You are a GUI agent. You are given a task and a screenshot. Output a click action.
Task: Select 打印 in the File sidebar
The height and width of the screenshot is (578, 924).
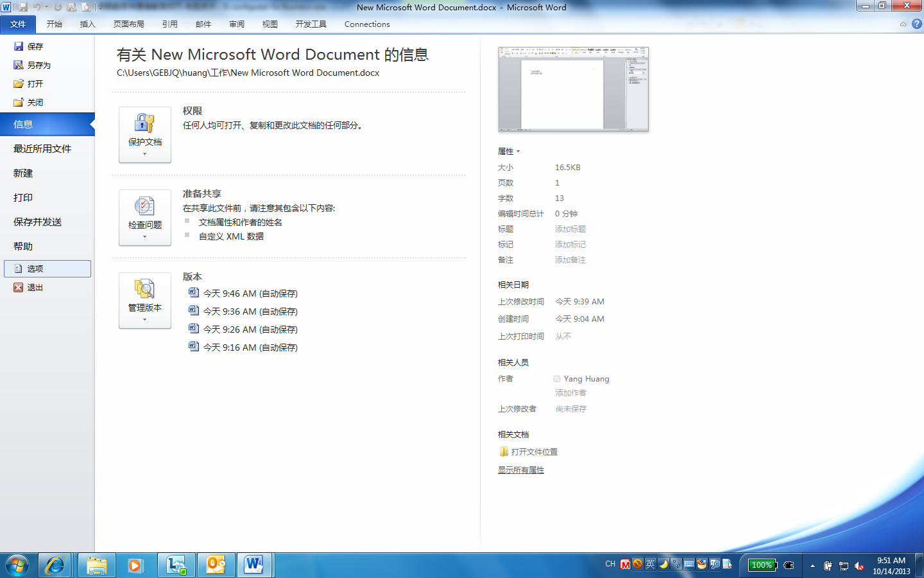[23, 197]
